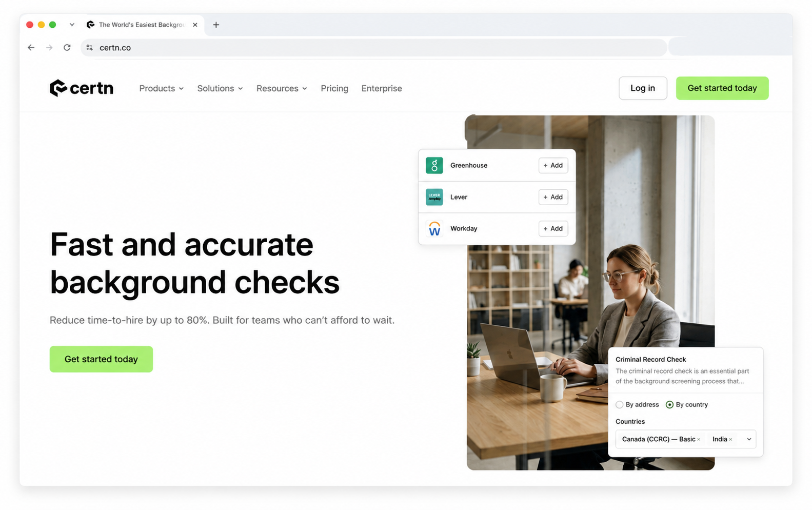
Task: Switch to The World's Easiest Background tab
Action: (x=143, y=25)
